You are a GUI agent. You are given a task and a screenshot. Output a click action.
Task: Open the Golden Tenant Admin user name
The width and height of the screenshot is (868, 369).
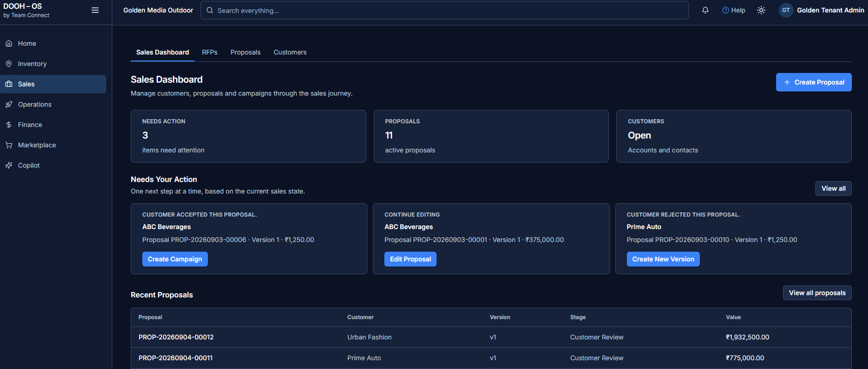point(830,10)
